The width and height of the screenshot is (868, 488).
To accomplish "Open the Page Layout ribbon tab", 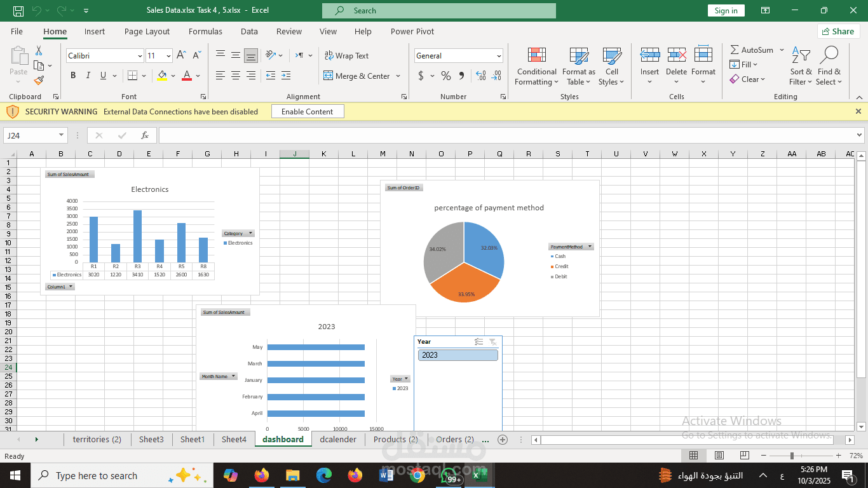I will click(x=147, y=31).
